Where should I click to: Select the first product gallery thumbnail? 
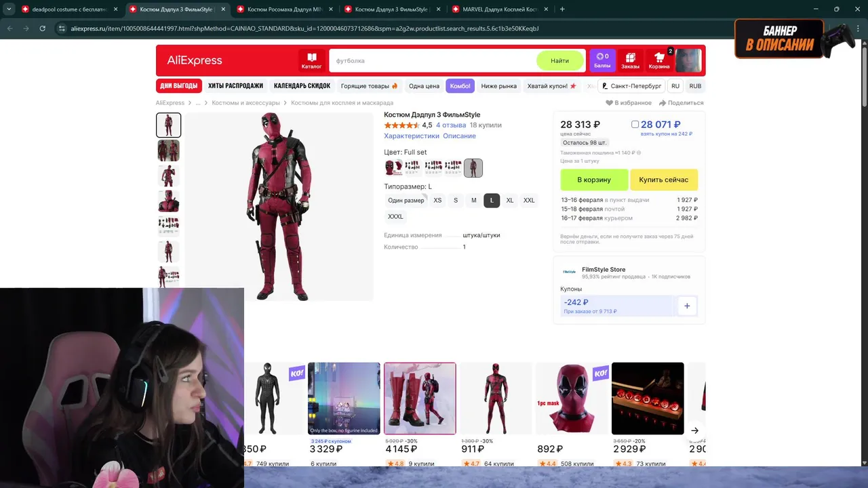168,125
